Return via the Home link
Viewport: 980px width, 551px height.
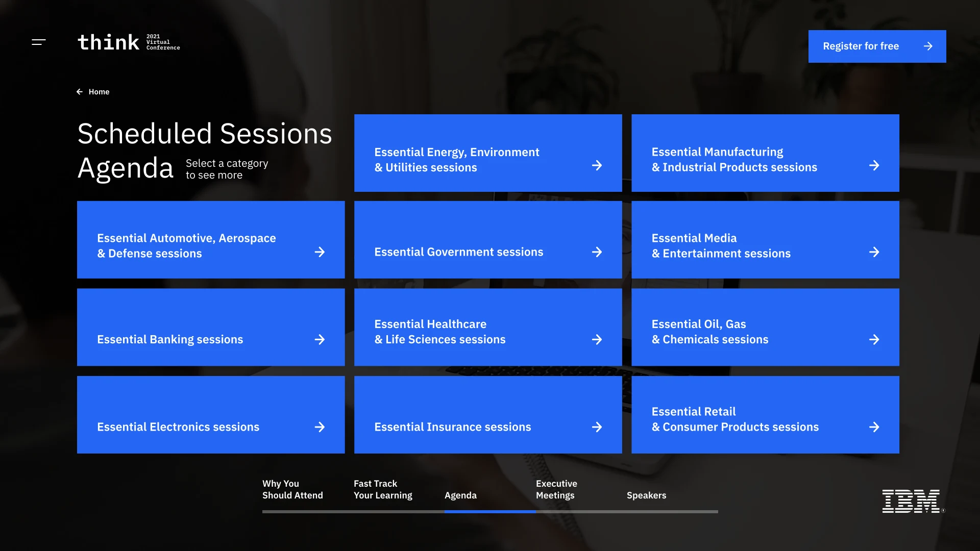[x=99, y=92]
